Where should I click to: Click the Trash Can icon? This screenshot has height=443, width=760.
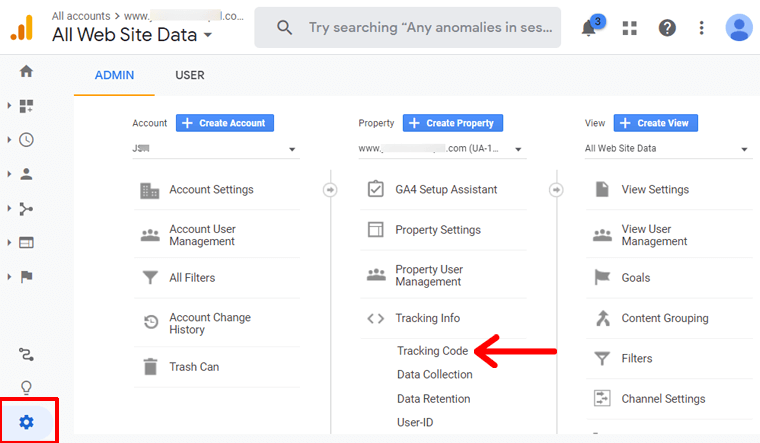151,366
